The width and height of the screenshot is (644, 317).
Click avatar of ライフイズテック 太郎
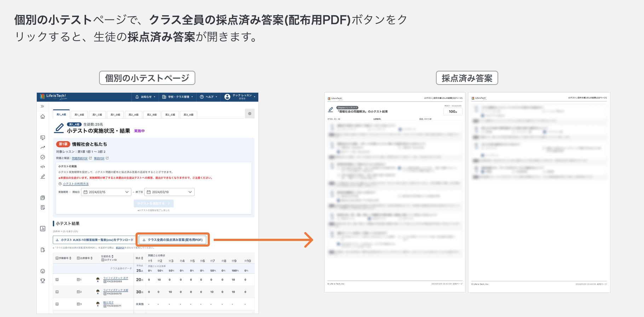tap(98, 292)
